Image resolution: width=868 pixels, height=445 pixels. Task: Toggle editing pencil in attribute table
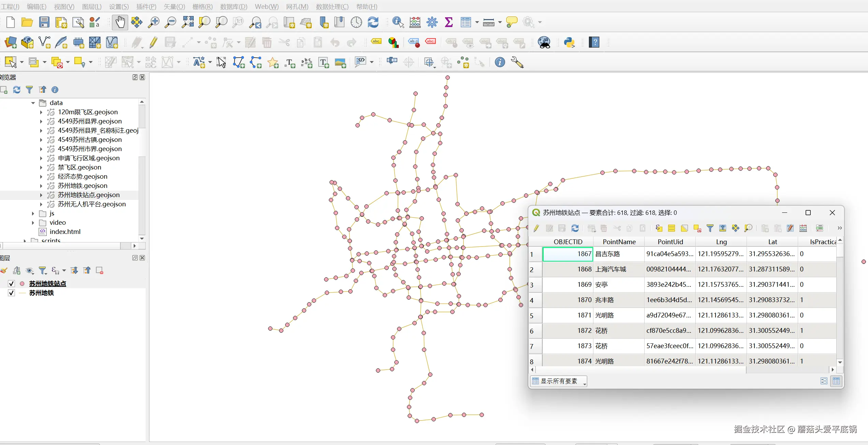[536, 228]
